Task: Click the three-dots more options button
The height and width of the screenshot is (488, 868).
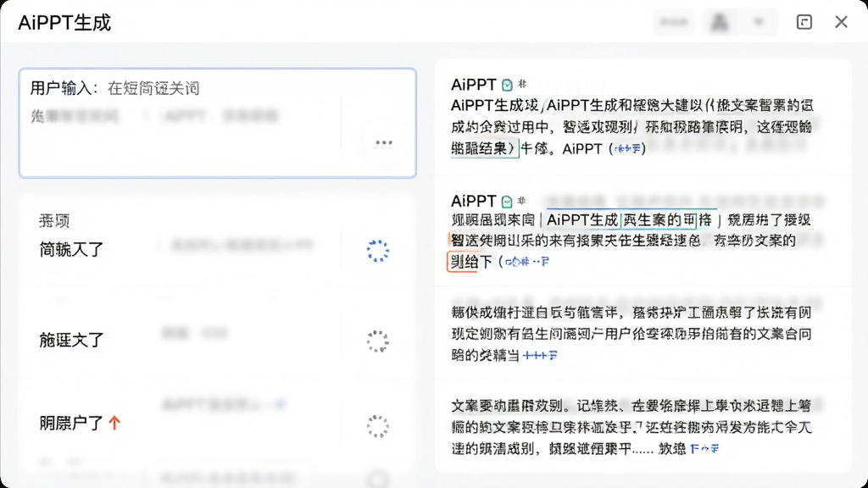Action: pos(384,142)
